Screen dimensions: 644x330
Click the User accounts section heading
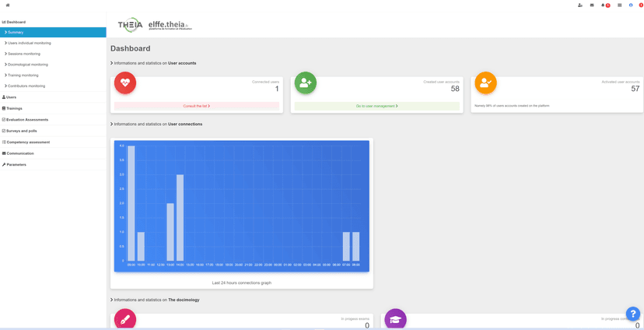[x=153, y=63]
